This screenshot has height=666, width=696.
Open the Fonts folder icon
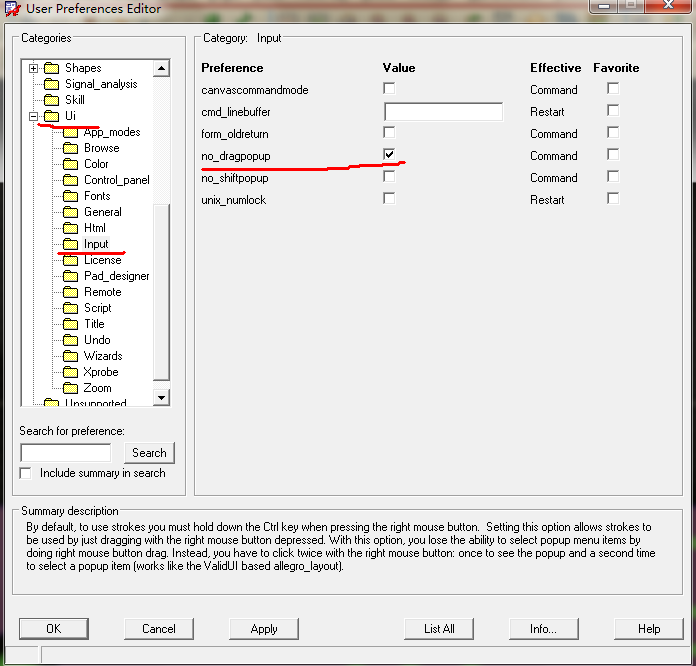(x=70, y=196)
